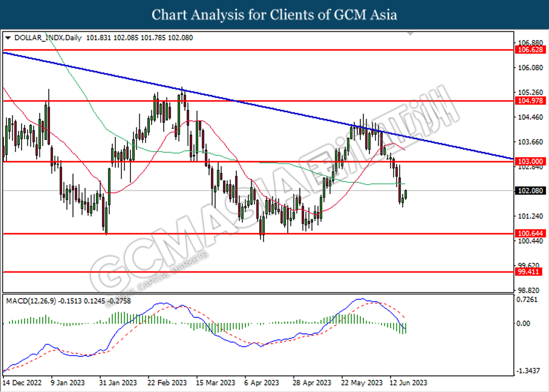
Task: Click the latest green candlestick at 102.080
Action: 406,194
